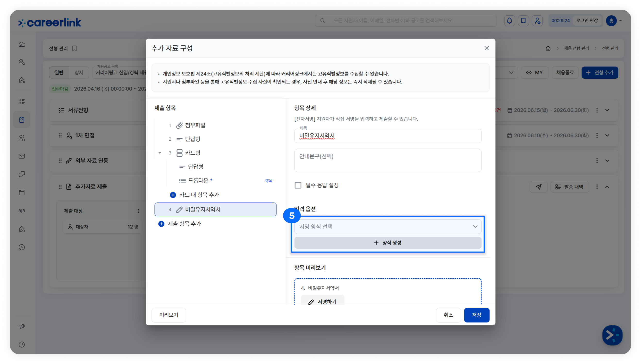Open 1차 면접 row three-dot menu
The height and width of the screenshot is (364, 641).
[x=597, y=135]
